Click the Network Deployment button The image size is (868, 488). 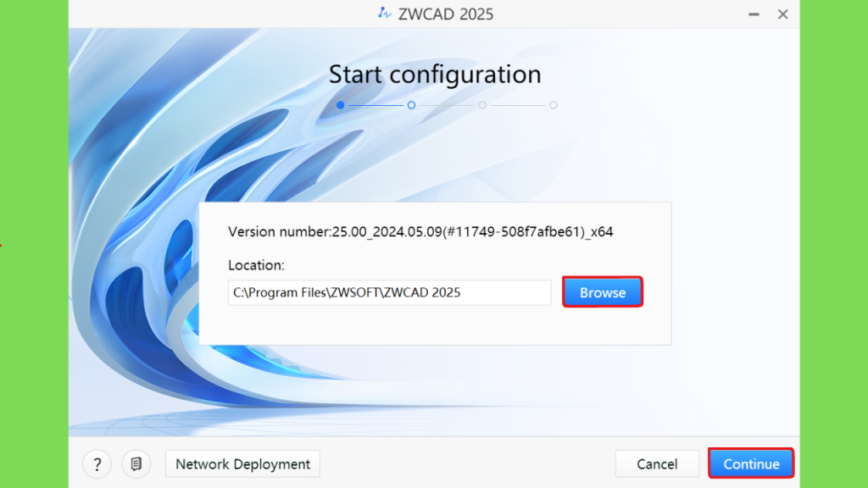click(x=242, y=463)
